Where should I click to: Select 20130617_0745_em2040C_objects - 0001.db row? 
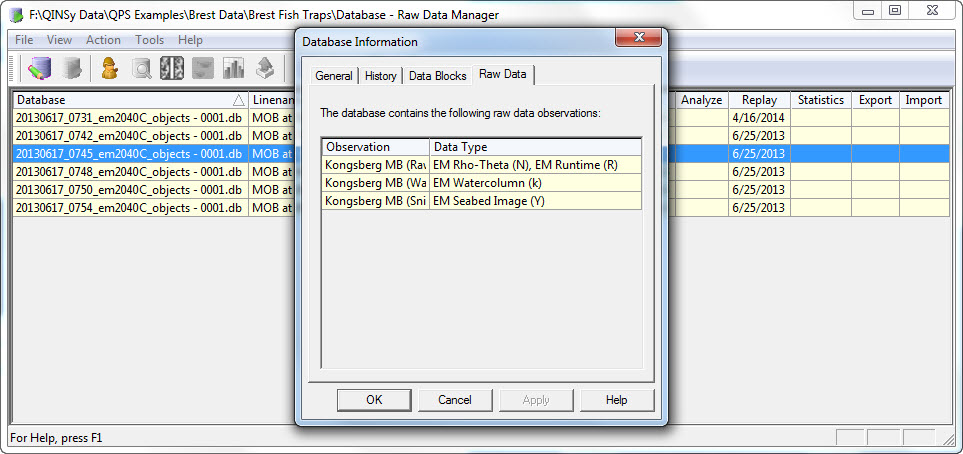pos(131,154)
